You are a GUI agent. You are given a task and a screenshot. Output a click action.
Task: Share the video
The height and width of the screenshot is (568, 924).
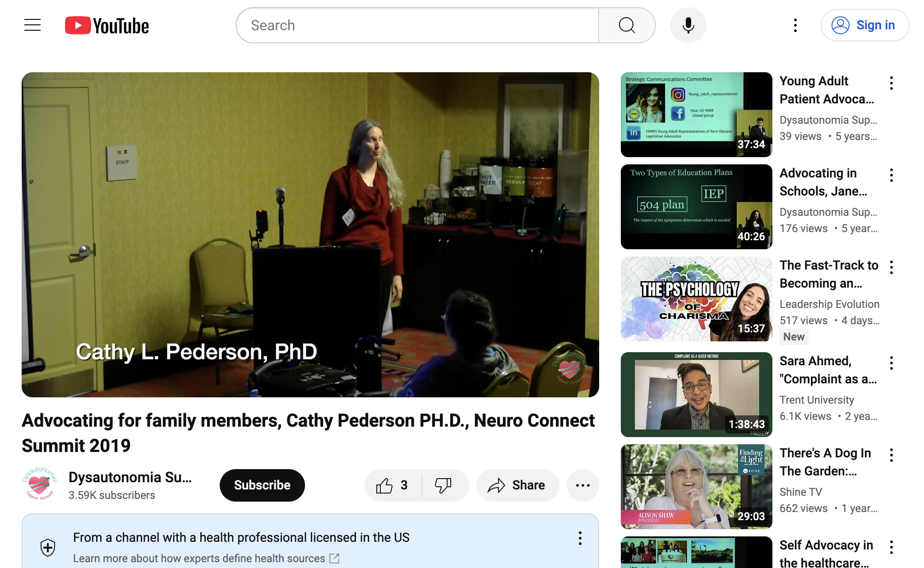click(x=517, y=485)
